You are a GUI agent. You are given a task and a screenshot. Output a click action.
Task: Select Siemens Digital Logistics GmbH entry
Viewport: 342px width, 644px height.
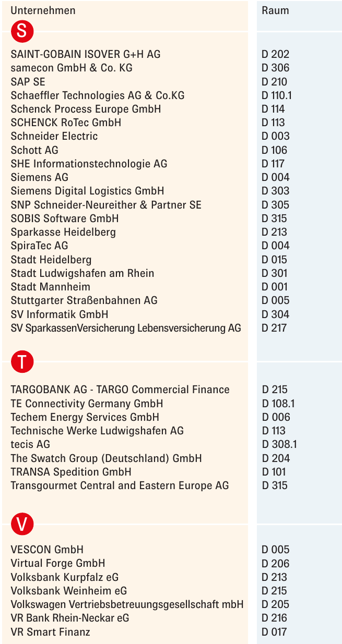87,191
